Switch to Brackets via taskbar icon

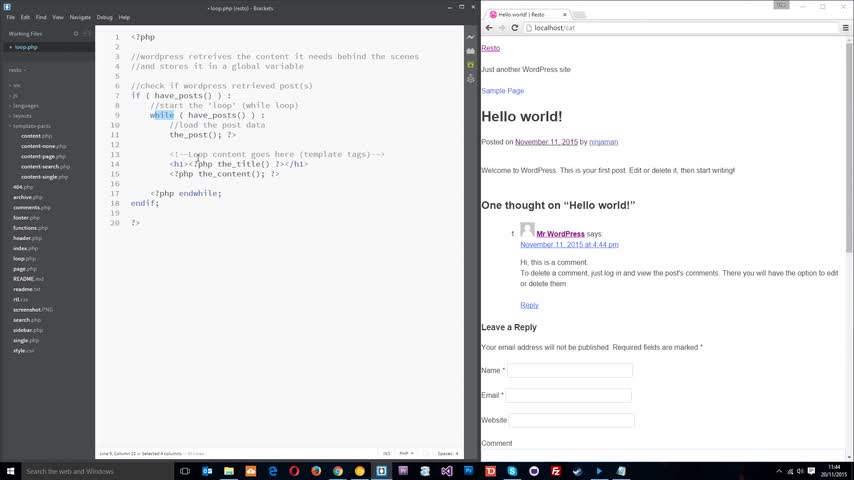[381, 471]
